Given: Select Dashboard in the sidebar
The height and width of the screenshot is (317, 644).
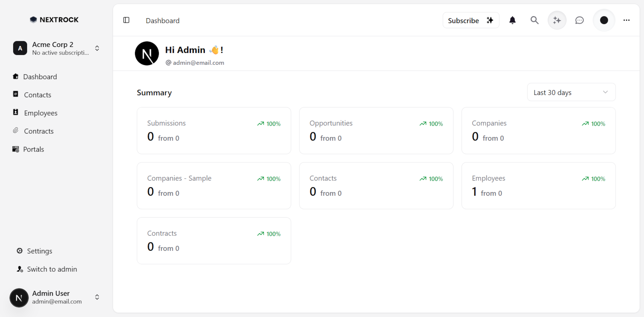Looking at the screenshot, I should tap(40, 77).
